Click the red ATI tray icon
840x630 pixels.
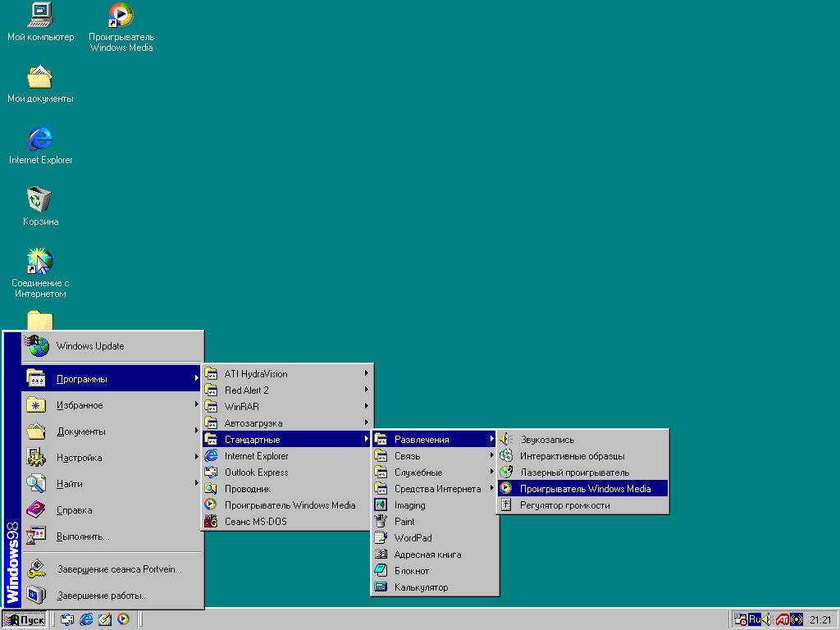pos(782,620)
